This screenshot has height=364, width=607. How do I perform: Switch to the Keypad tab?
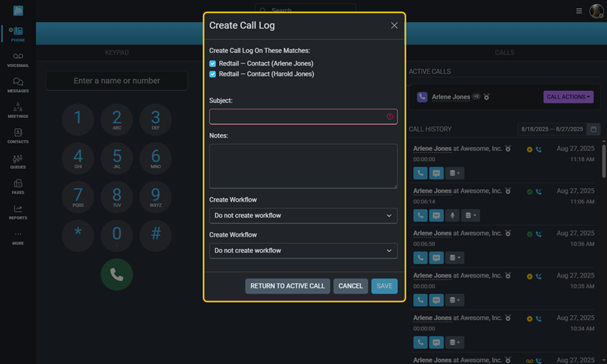(x=117, y=53)
